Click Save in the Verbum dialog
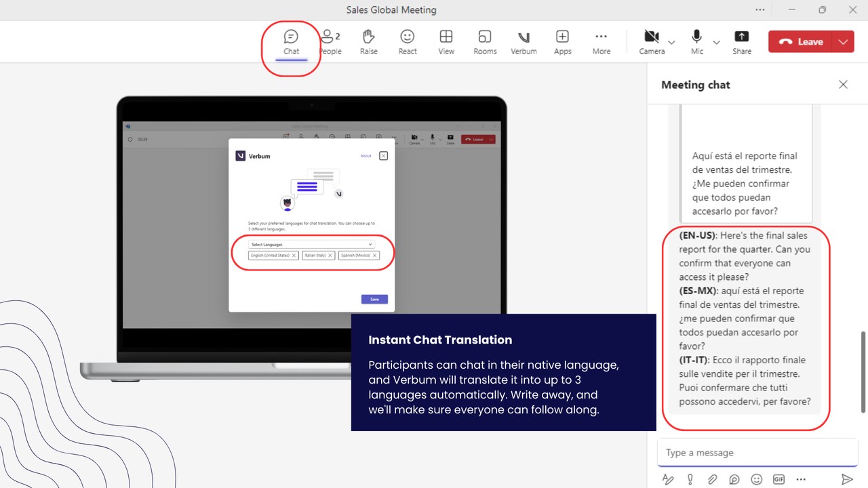Viewport: 868px width, 488px height. (x=374, y=299)
